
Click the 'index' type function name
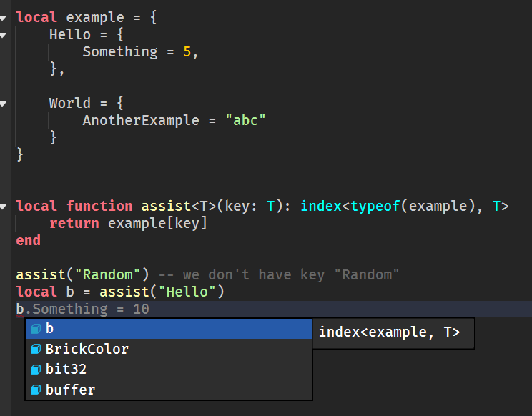click(321, 207)
